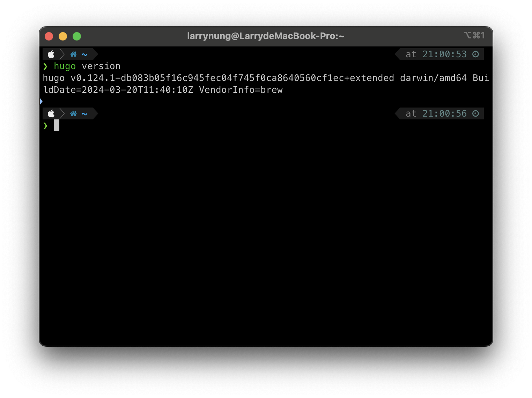
Task: Click the tilde in second prompt segment
Action: coord(84,114)
